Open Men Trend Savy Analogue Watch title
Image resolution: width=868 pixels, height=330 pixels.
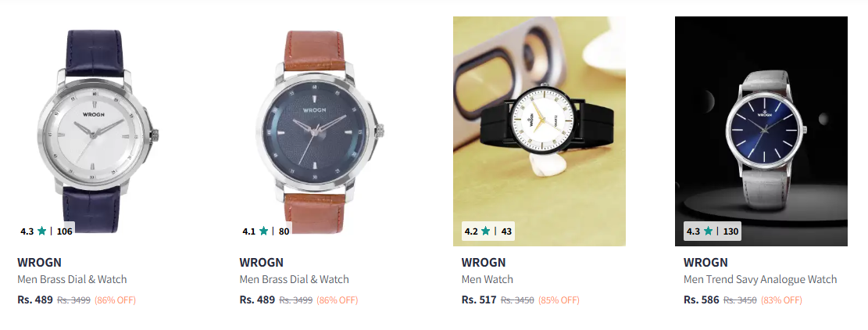click(760, 280)
